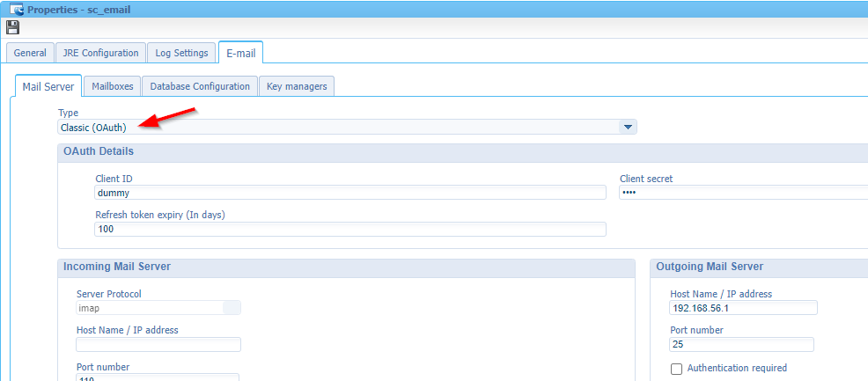Open the JRE Configuration tab
This screenshot has height=381, width=868.
(100, 53)
